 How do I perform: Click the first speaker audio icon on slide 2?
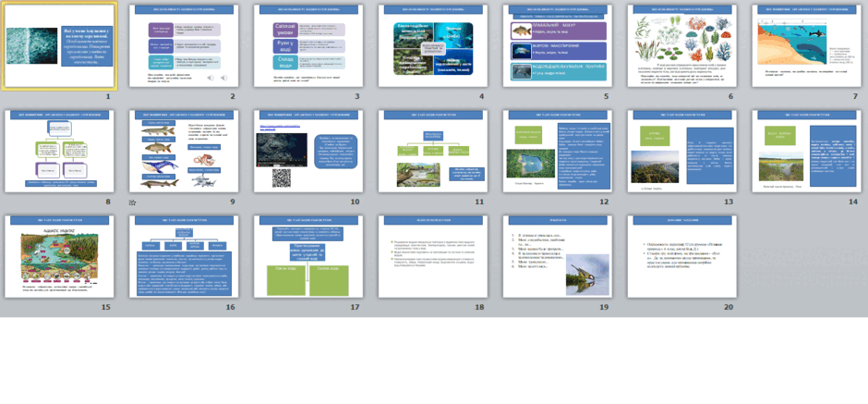211,78
